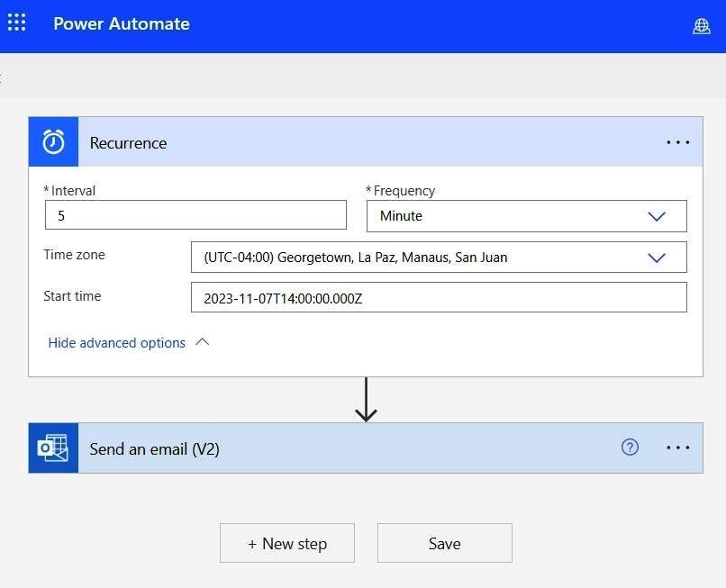The image size is (726, 588).
Task: Click the Save button
Action: pyautogui.click(x=444, y=543)
